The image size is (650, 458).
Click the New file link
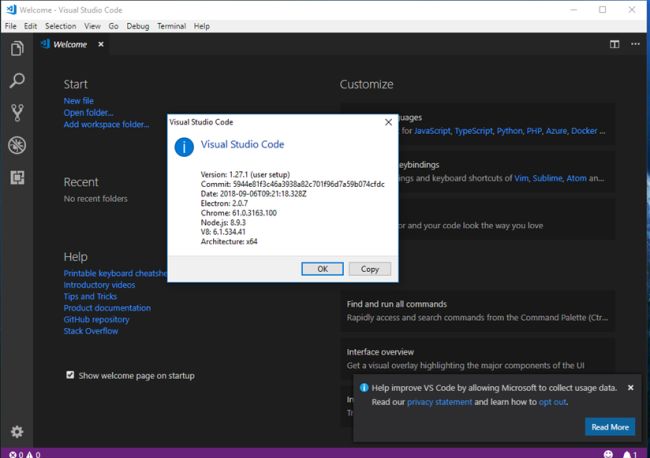click(x=79, y=101)
